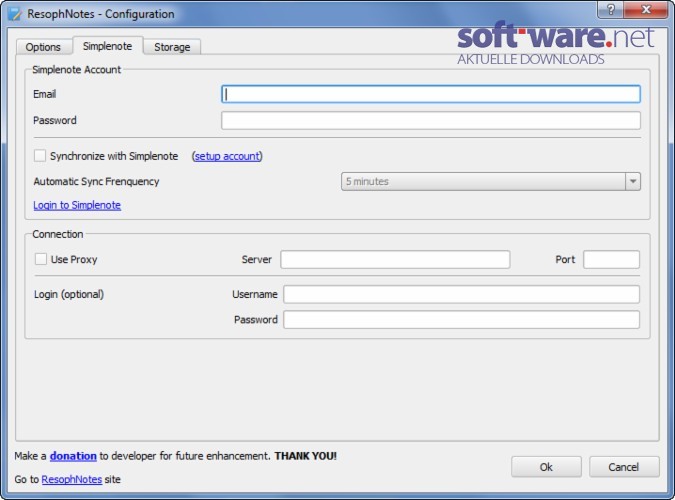Click the 5 minutes combo box

point(491,181)
